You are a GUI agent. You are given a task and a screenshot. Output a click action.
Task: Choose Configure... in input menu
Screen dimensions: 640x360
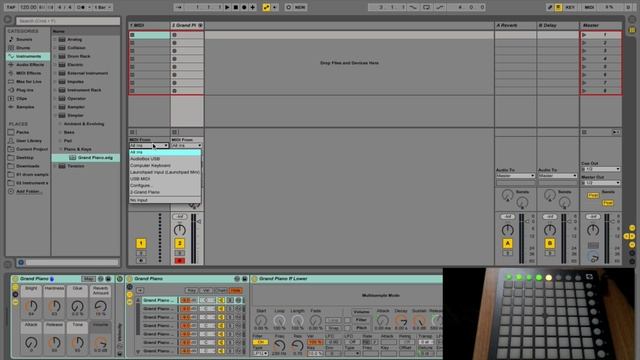tap(165, 185)
